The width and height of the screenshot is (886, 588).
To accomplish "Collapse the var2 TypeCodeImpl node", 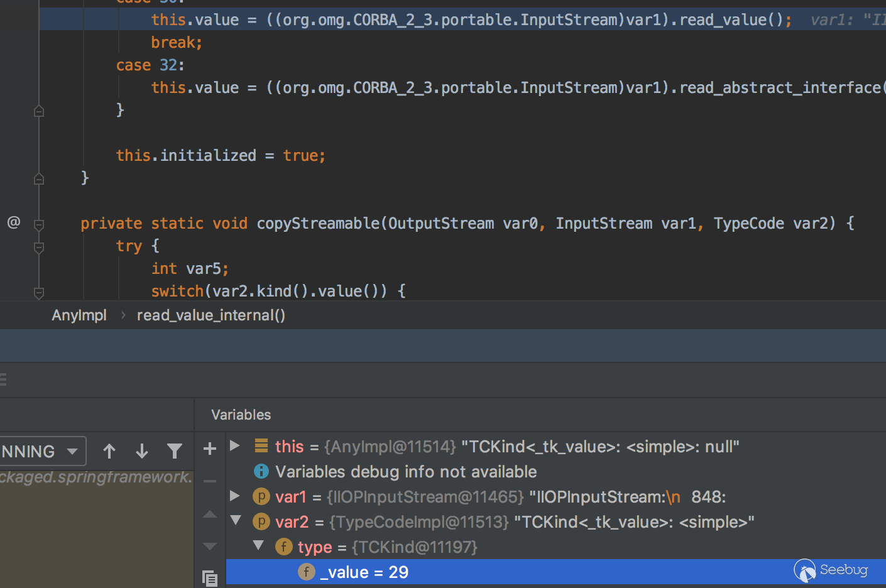I will pyautogui.click(x=236, y=520).
